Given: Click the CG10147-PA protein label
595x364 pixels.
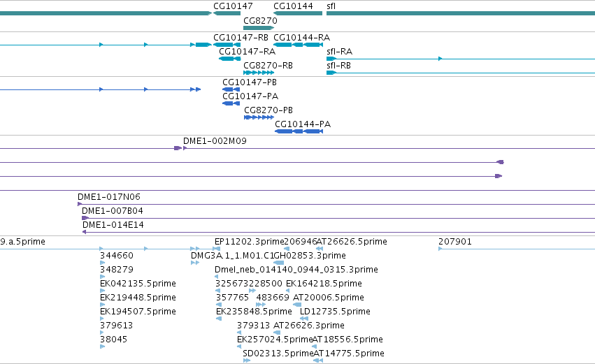Looking at the screenshot, I should pos(250,96).
